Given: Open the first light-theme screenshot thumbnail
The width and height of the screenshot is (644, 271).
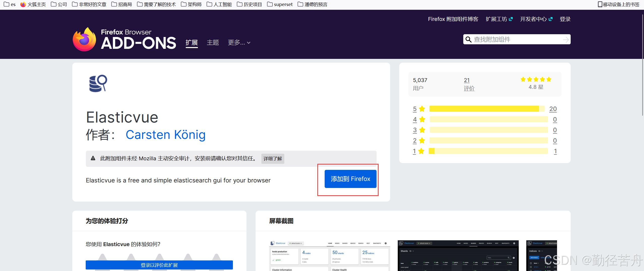Looking at the screenshot, I should click(329, 256).
